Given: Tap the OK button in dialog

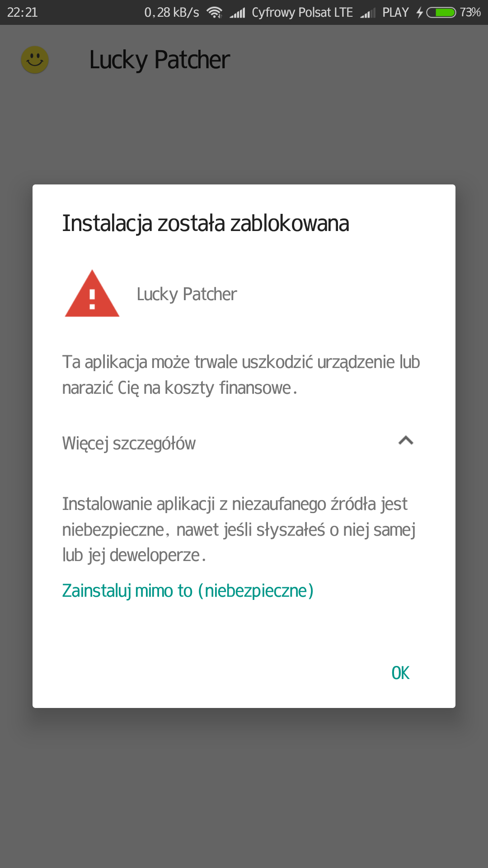Looking at the screenshot, I should 400,673.
